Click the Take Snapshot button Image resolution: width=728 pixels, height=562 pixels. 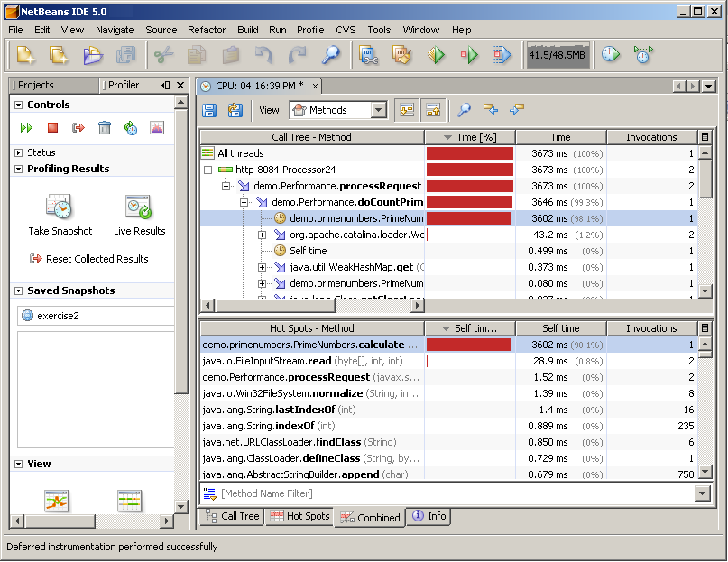click(x=60, y=216)
